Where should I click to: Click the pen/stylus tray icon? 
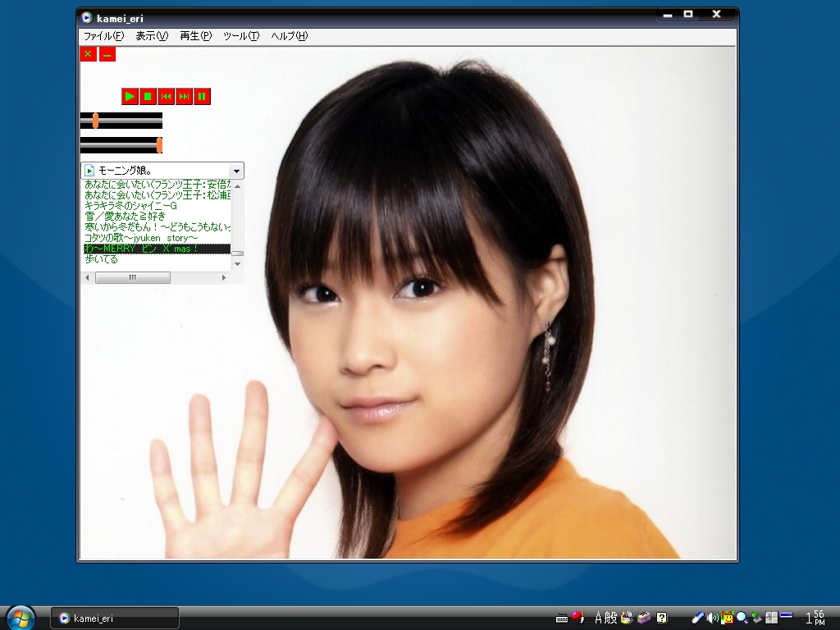coord(697,618)
